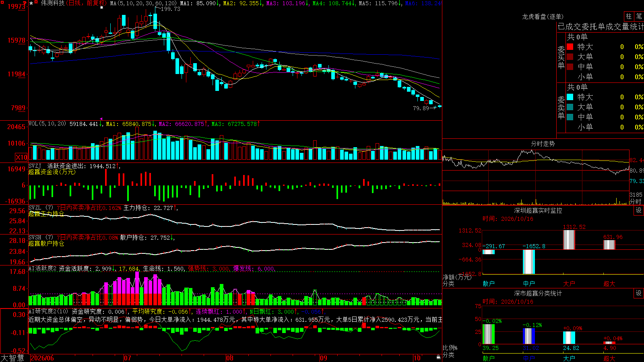This screenshot has width=644, height=362.
Task: Click the 伟测科技 stock name
Action: [53, 3]
